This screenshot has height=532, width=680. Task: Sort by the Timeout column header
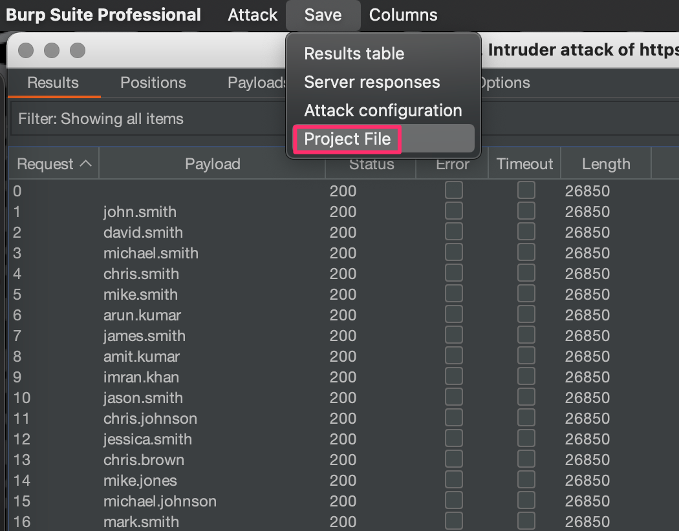click(x=525, y=164)
